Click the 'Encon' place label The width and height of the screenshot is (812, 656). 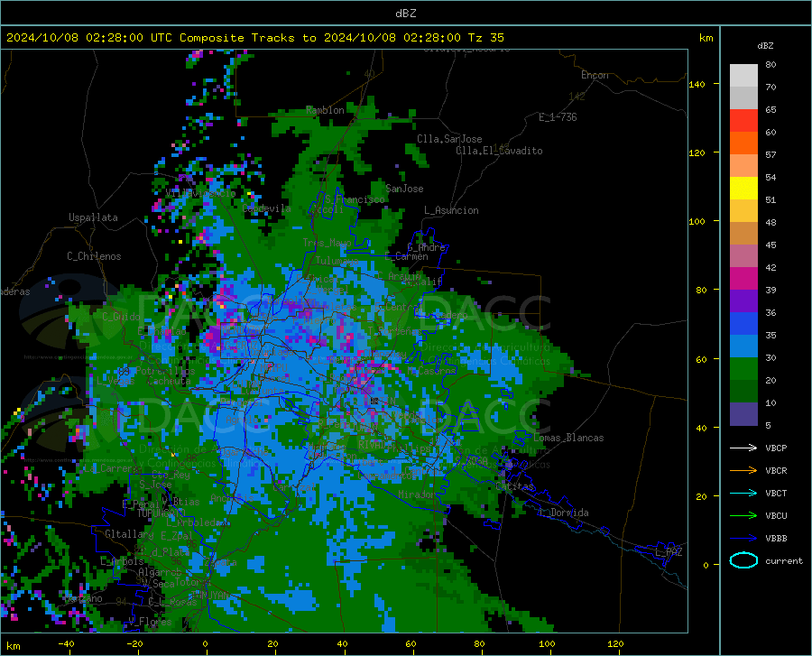pyautogui.click(x=595, y=75)
